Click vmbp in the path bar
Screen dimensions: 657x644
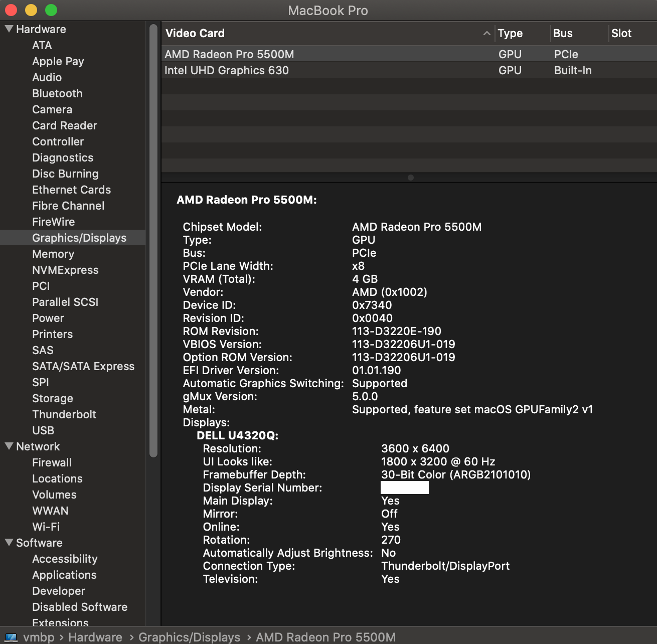[x=39, y=637]
